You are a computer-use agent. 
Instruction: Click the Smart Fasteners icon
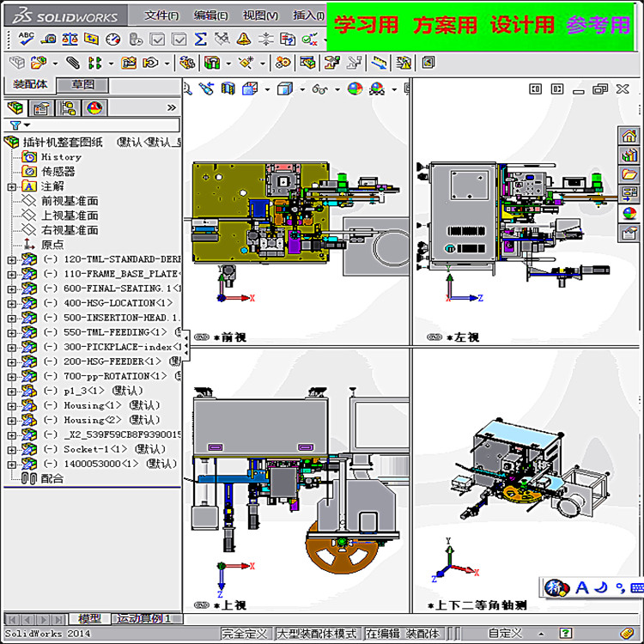click(128, 63)
